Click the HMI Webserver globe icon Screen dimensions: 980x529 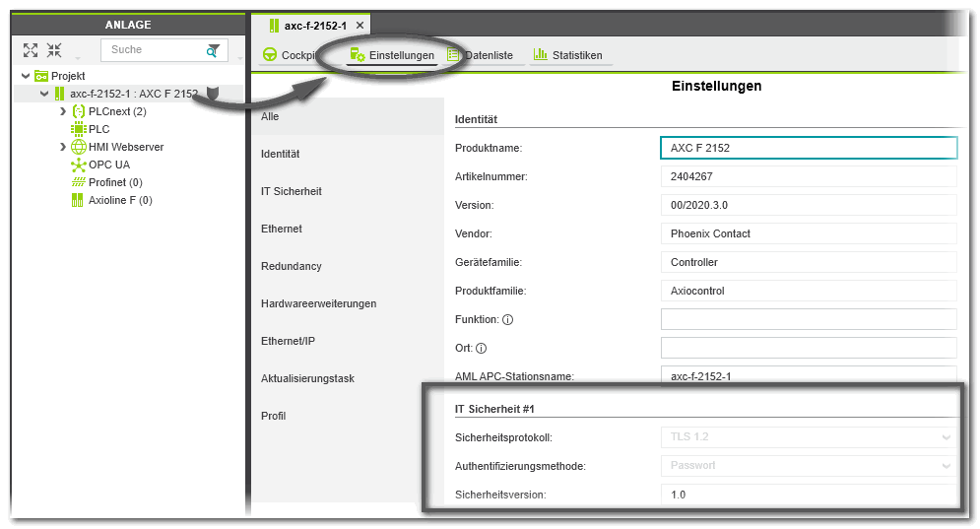coord(78,147)
